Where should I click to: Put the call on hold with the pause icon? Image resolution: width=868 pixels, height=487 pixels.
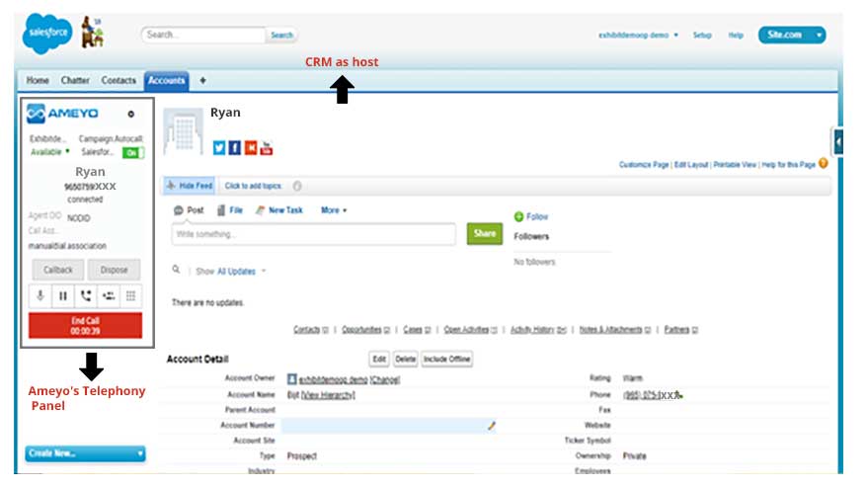click(x=63, y=295)
